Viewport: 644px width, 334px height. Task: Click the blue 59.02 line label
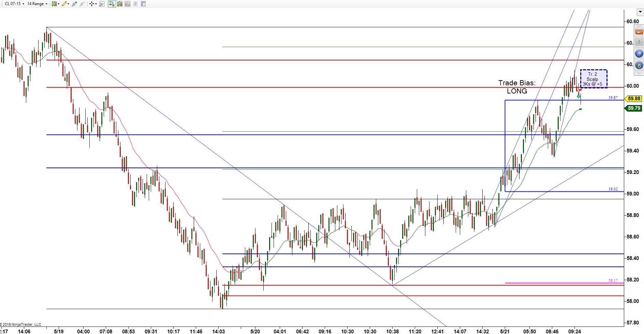pyautogui.click(x=613, y=189)
